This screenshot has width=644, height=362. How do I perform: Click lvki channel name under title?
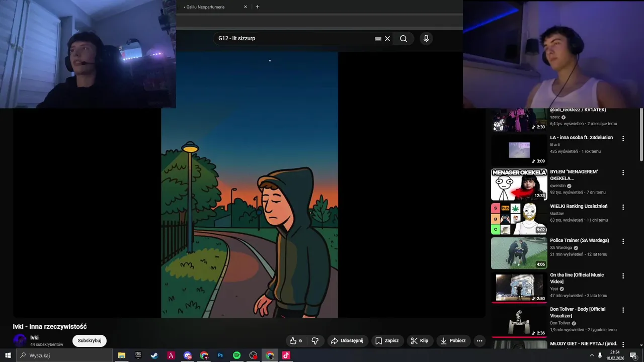[x=34, y=338]
